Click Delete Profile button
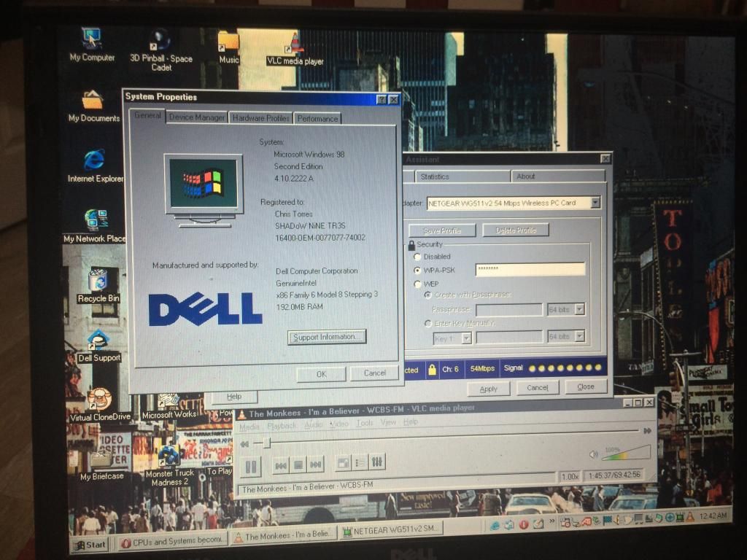 pos(516,230)
